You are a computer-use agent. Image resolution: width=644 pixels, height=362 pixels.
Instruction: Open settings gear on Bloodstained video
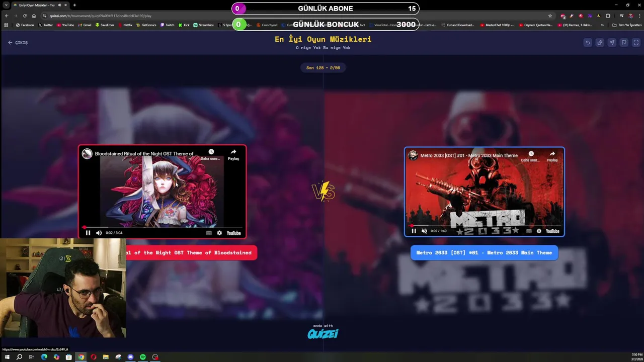pyautogui.click(x=219, y=233)
